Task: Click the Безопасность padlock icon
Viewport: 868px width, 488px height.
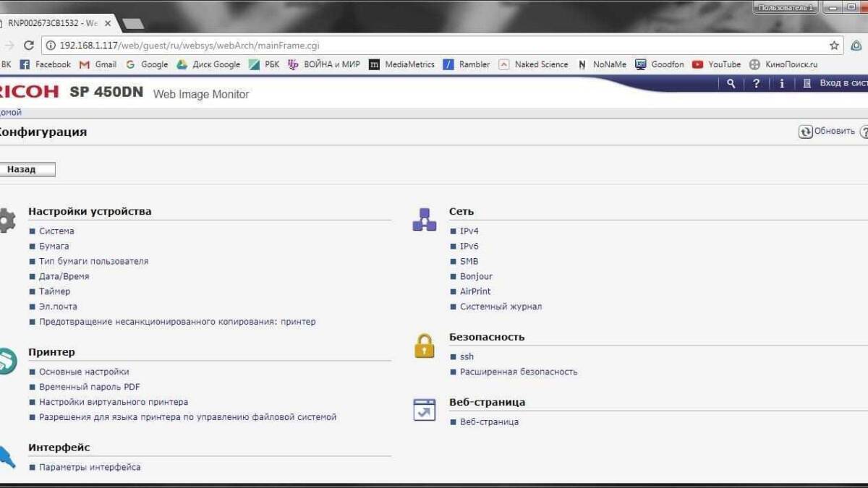Action: click(x=424, y=345)
